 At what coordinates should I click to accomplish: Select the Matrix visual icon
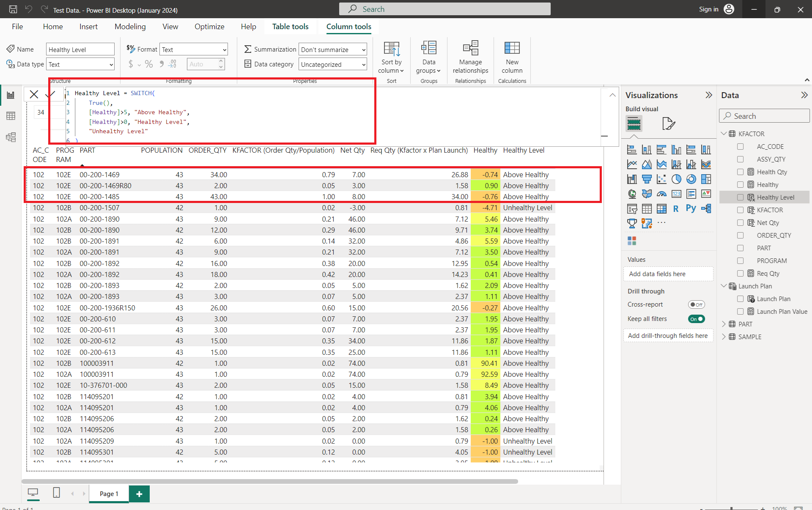[x=661, y=208]
